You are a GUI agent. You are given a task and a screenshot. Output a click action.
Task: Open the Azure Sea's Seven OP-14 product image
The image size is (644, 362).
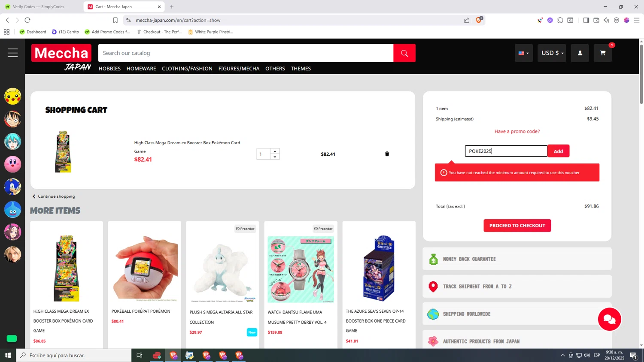pos(379,268)
